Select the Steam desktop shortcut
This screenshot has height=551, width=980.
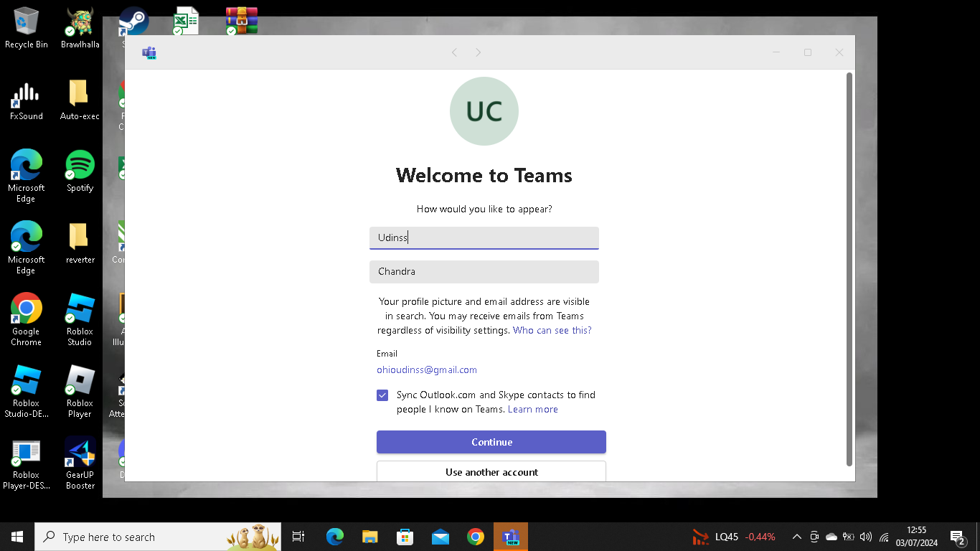tap(133, 22)
